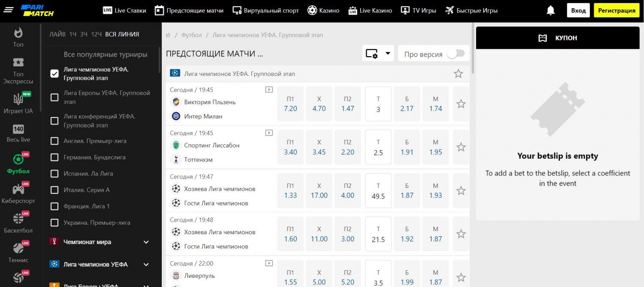Image resolution: width=644 pixels, height=287 pixels.
Task: Click the Вход login button
Action: pos(578,11)
